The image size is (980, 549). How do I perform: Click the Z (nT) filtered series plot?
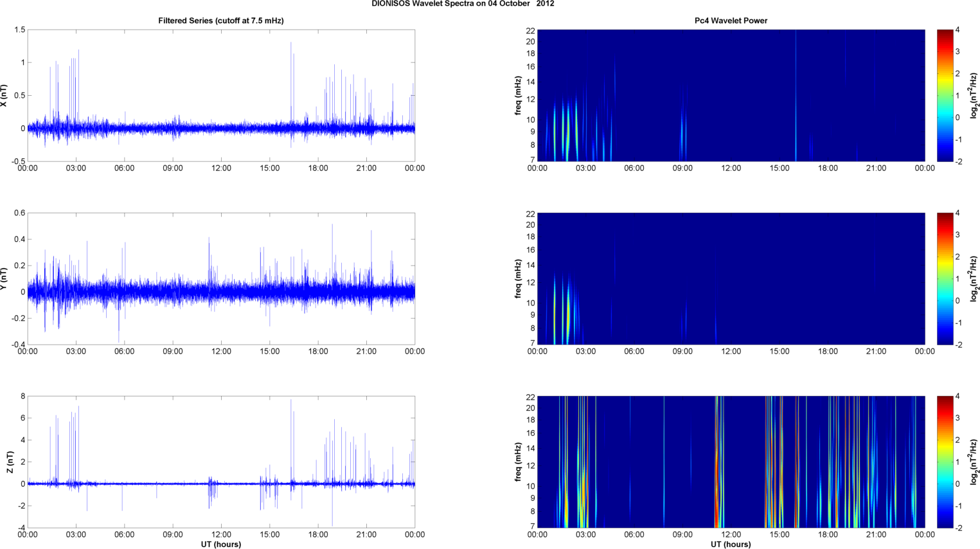tap(220, 462)
